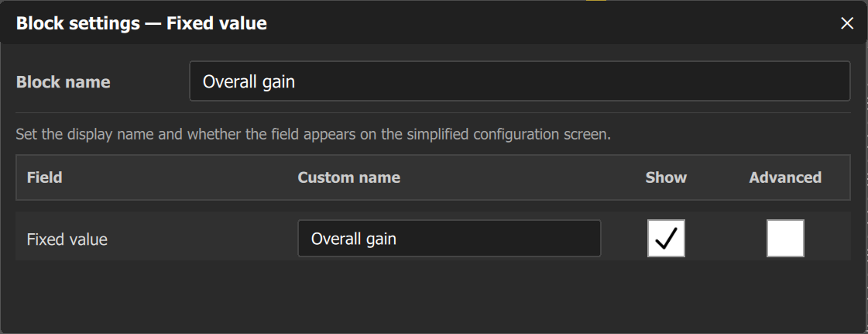Edit the Custom name field for Fixed value
The height and width of the screenshot is (334, 868).
449,239
